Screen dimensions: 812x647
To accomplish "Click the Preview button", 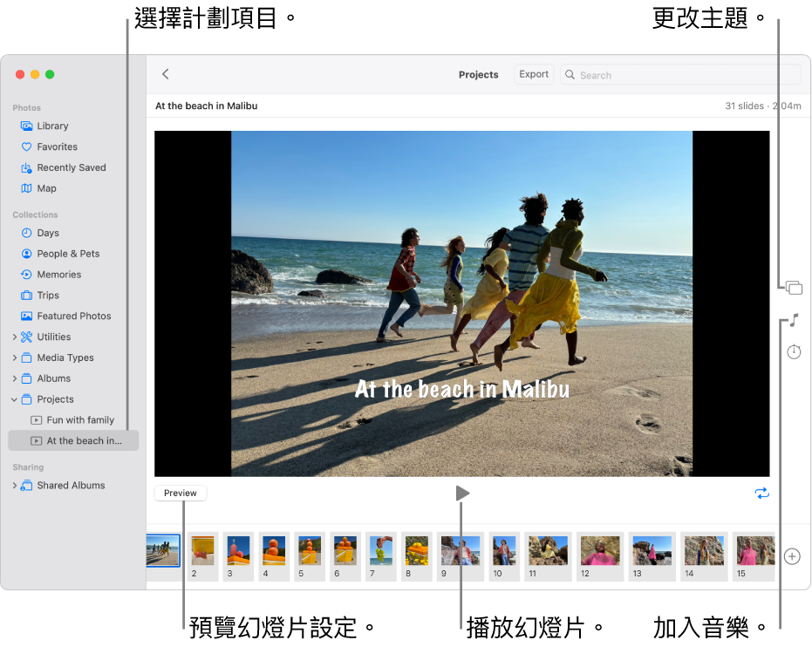I will pyautogui.click(x=181, y=494).
